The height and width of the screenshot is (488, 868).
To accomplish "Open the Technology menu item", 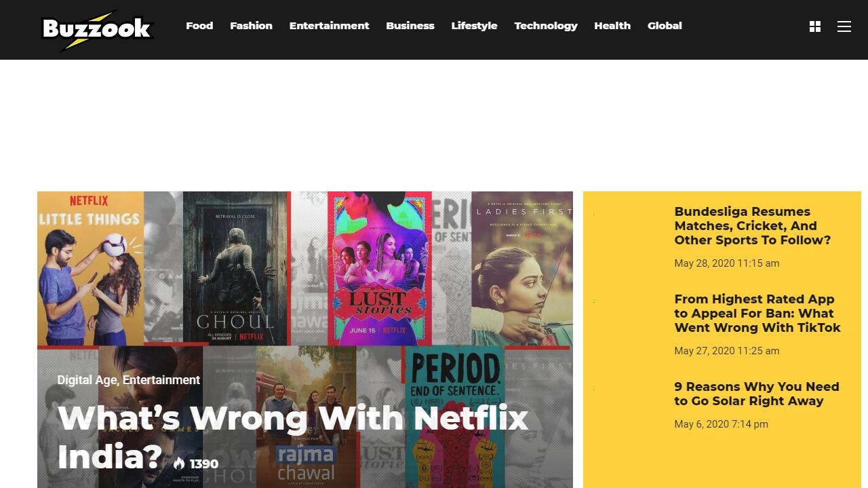I will pos(546,26).
